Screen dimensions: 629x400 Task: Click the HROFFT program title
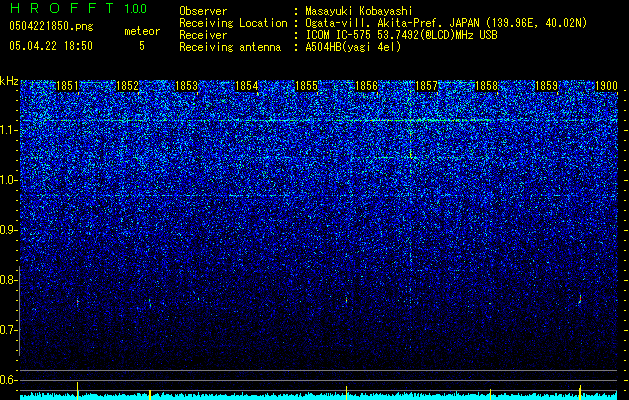click(x=62, y=8)
